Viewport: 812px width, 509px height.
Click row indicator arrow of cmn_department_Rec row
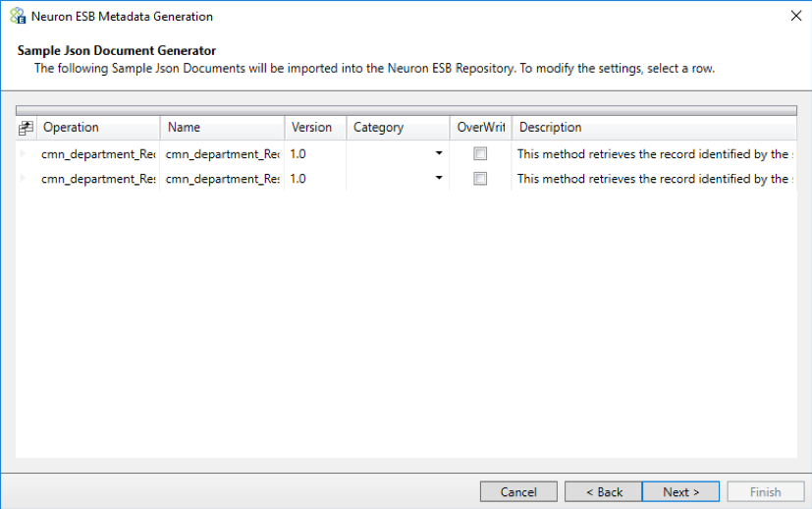(x=24, y=153)
